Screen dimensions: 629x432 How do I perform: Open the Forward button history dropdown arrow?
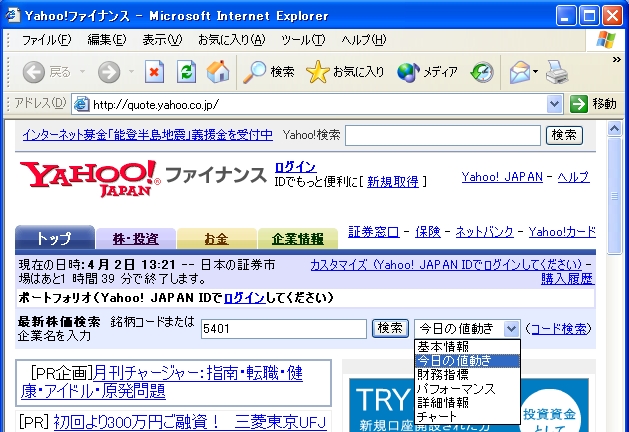pos(131,72)
